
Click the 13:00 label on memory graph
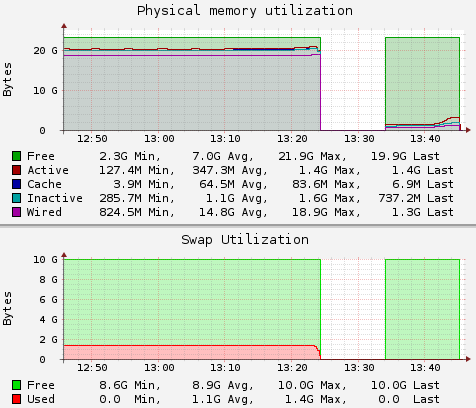tap(159, 139)
